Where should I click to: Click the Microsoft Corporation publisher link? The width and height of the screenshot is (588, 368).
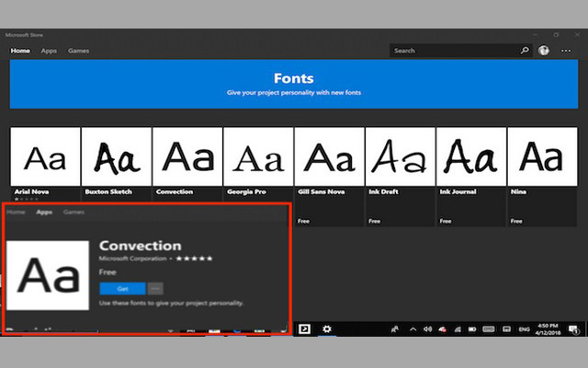(x=132, y=259)
